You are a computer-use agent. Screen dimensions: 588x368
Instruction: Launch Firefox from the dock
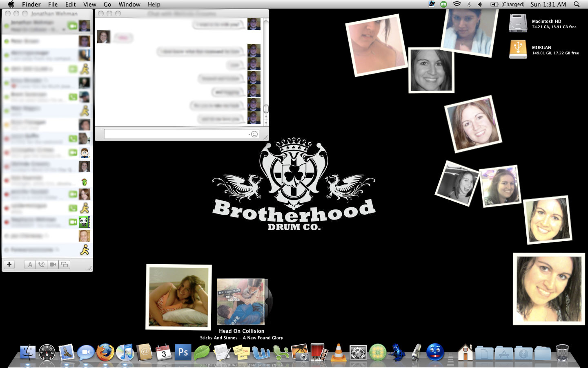[x=105, y=352]
